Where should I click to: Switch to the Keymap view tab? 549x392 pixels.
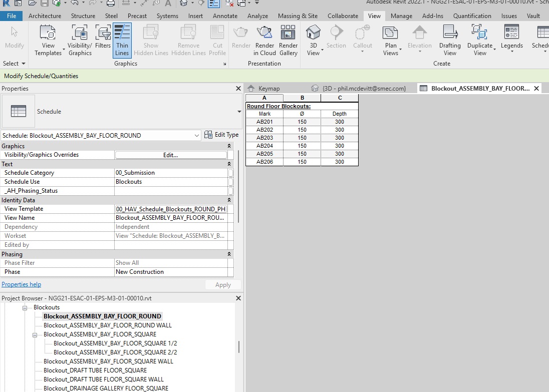[269, 88]
